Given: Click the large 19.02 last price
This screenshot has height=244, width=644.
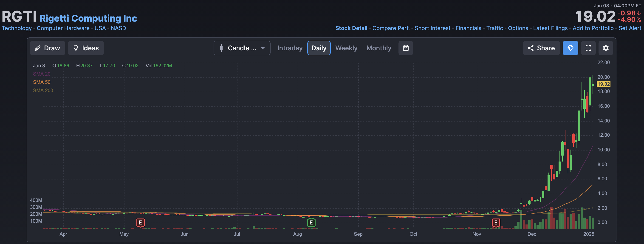Looking at the screenshot, I should (595, 17).
